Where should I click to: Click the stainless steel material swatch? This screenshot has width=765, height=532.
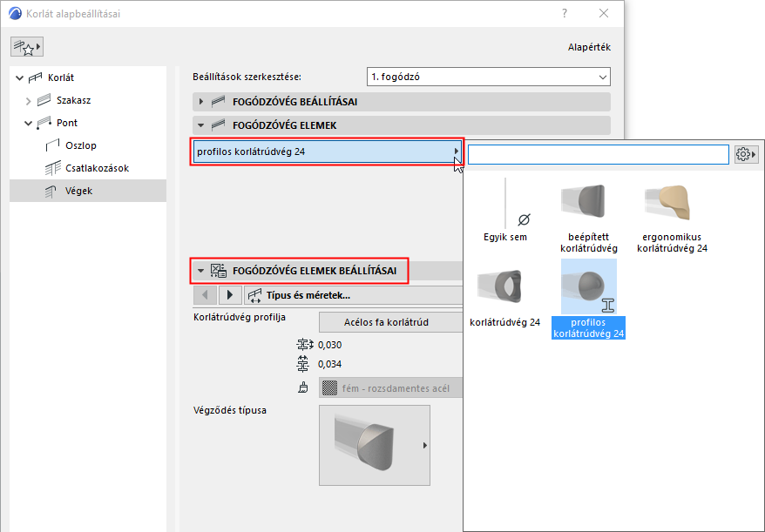point(330,388)
